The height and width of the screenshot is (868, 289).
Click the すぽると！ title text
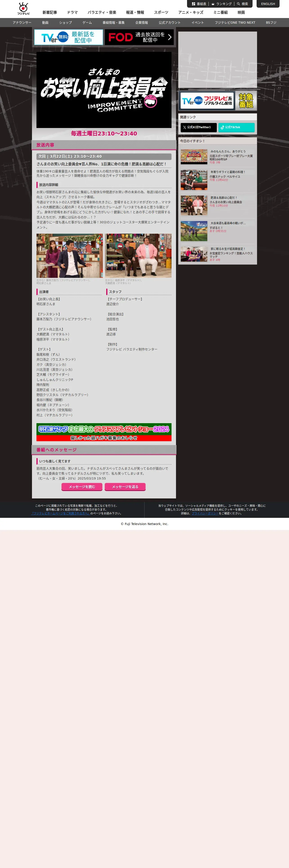coord(216,228)
